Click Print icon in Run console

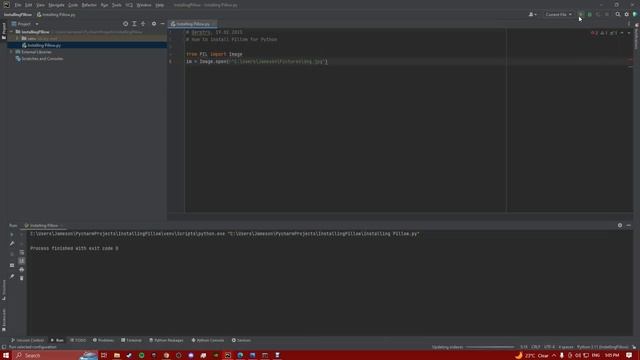coord(22,269)
